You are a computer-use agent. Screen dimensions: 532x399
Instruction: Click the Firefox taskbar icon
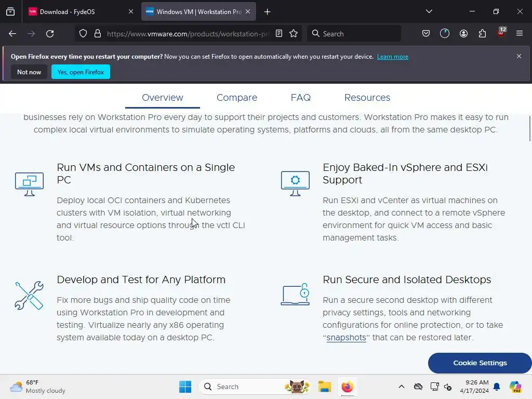click(x=348, y=387)
